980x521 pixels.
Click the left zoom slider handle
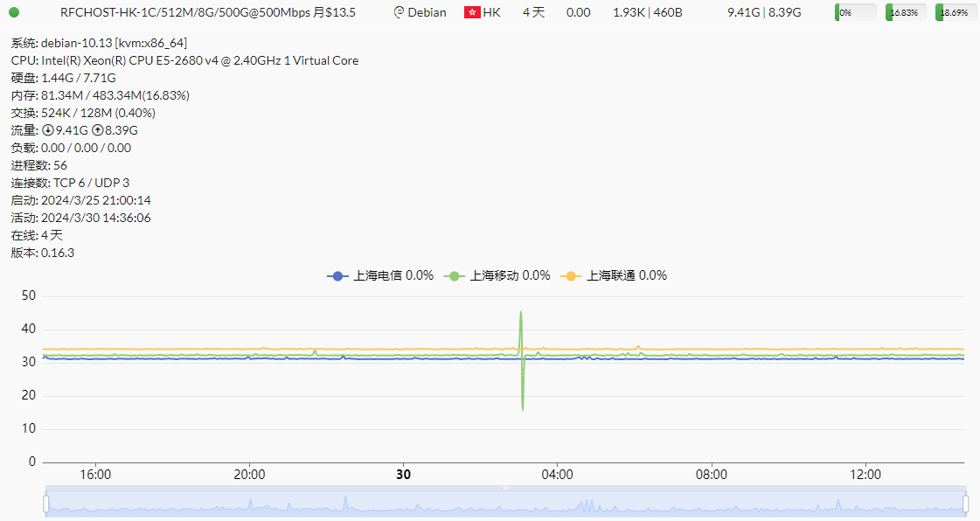coord(46,504)
